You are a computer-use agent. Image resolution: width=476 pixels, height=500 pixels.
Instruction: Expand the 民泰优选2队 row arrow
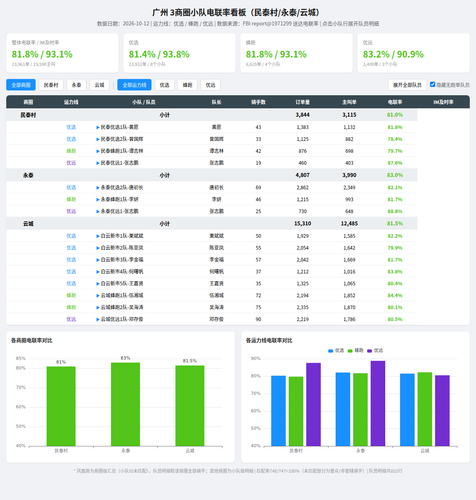(x=98, y=139)
